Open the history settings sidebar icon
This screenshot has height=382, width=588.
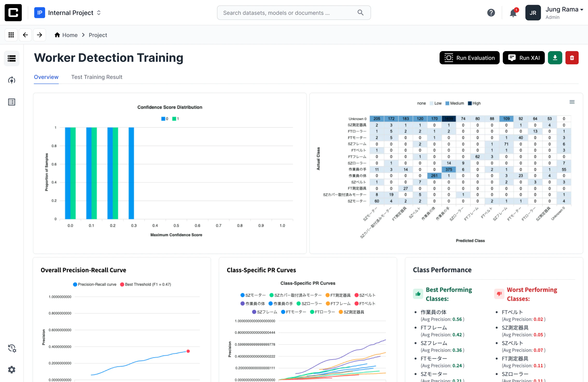(x=12, y=348)
